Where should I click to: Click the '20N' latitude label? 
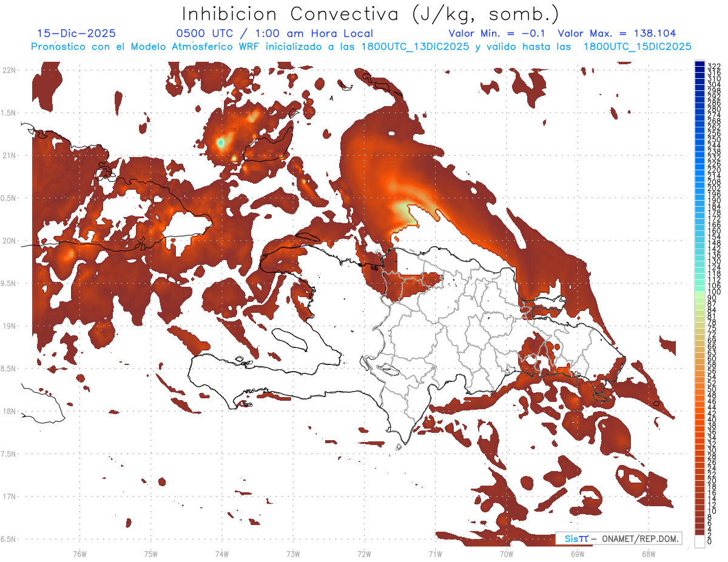tap(10, 241)
